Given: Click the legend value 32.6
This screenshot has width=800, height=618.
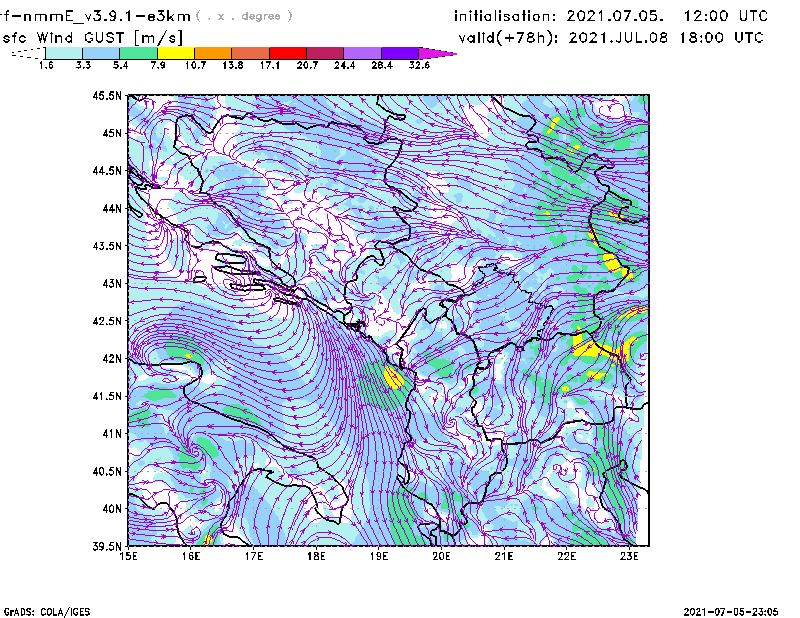Looking at the screenshot, I should point(419,65).
